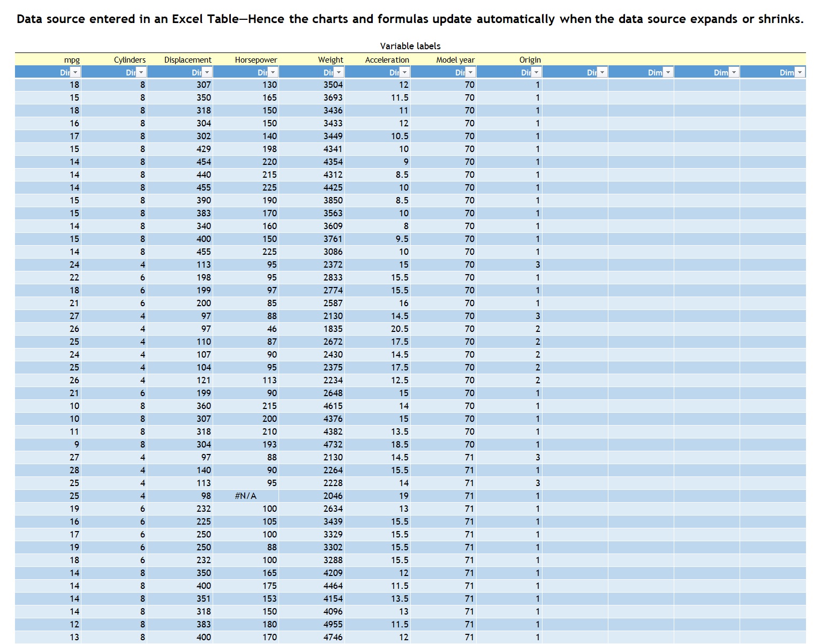Select the horsepower cell 46
The width and height of the screenshot is (821, 644).
(x=246, y=329)
